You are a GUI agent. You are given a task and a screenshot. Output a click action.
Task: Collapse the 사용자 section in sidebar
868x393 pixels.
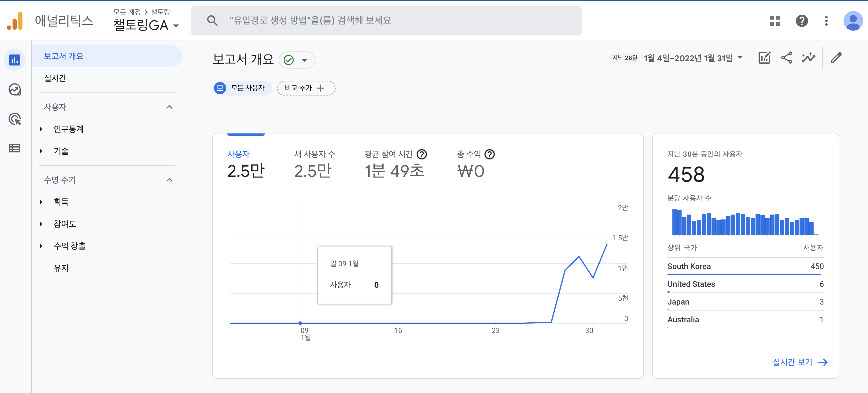[169, 107]
